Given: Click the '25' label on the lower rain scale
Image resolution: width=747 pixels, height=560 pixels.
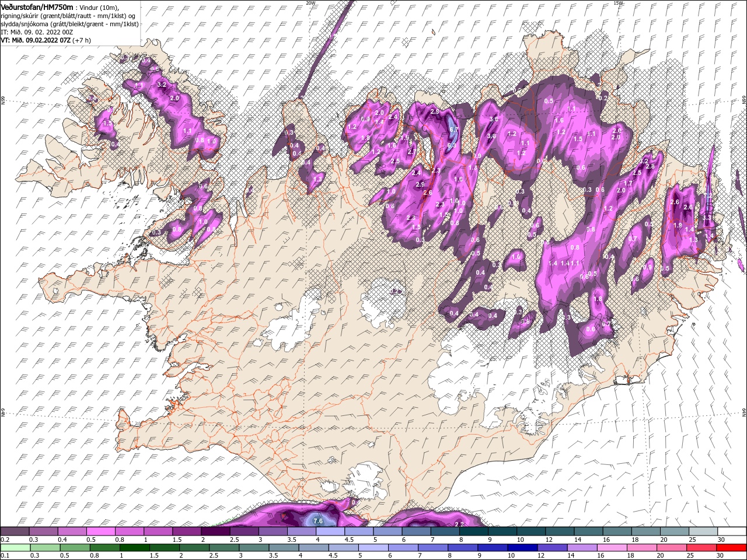Looking at the screenshot, I should coord(691,556).
